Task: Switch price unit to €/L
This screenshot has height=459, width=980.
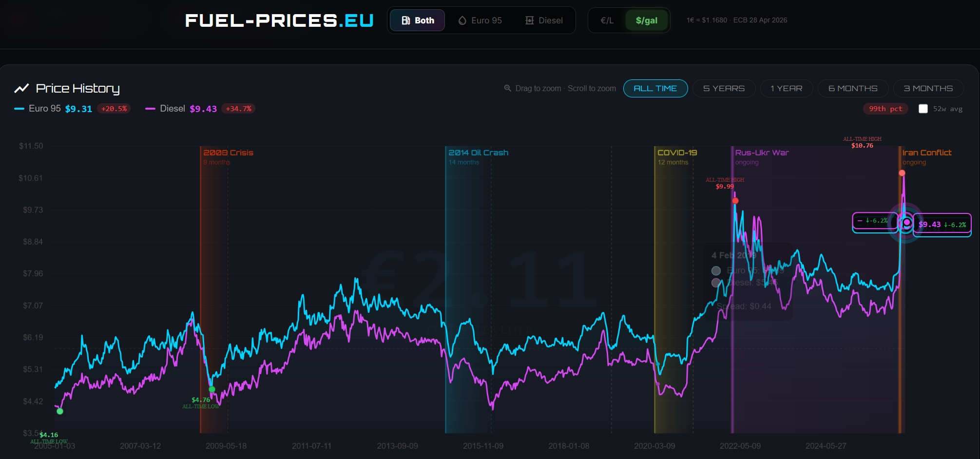Action: click(x=607, y=20)
